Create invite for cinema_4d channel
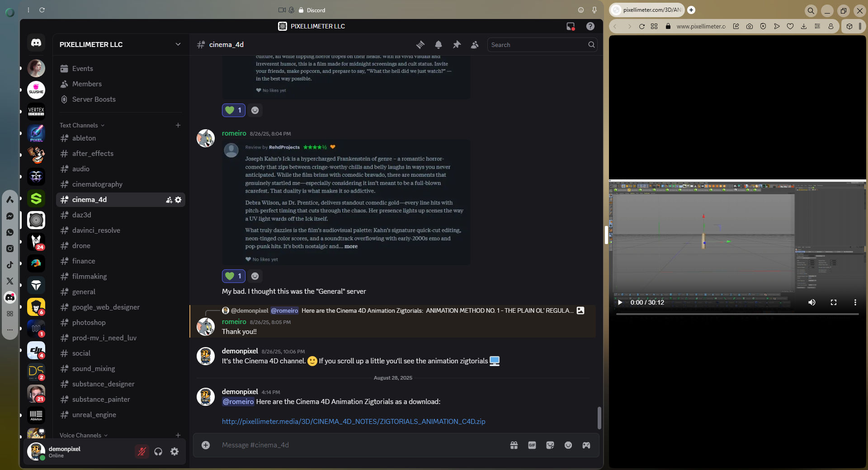The image size is (868, 470). (169, 200)
